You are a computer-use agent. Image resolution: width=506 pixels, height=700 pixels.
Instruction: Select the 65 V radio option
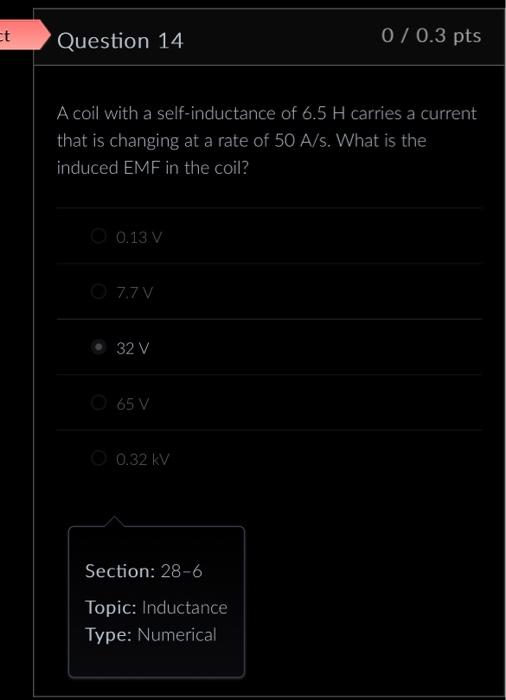tap(98, 403)
